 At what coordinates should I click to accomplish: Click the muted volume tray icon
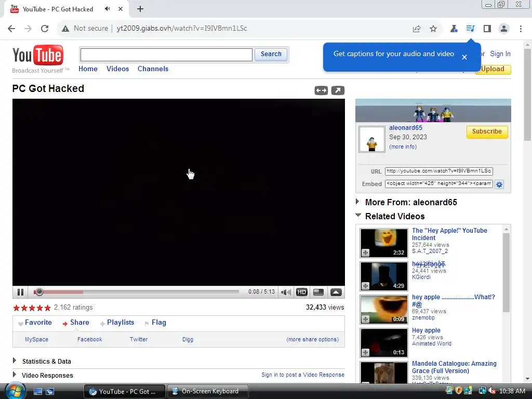(x=493, y=391)
